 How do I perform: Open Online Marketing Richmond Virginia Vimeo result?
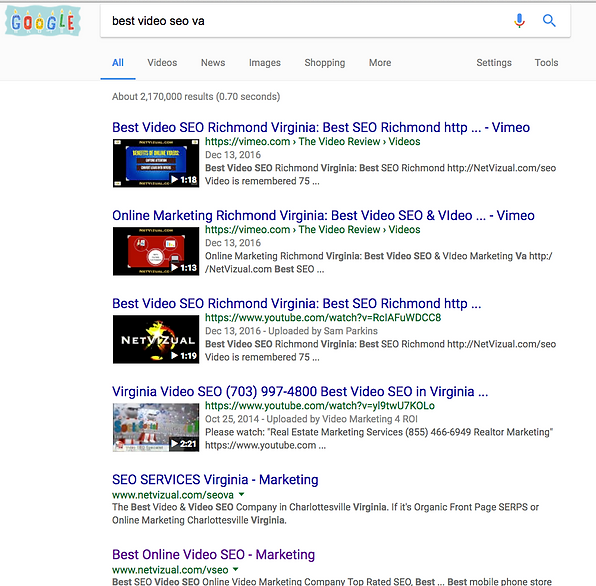(323, 215)
